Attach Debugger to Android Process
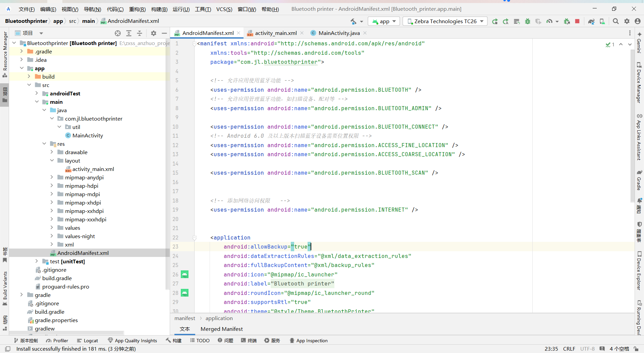This screenshot has width=644, height=353. [x=567, y=21]
